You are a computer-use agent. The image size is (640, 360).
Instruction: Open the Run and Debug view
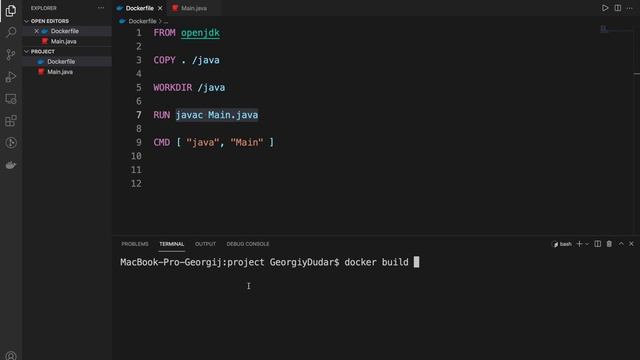point(11,77)
